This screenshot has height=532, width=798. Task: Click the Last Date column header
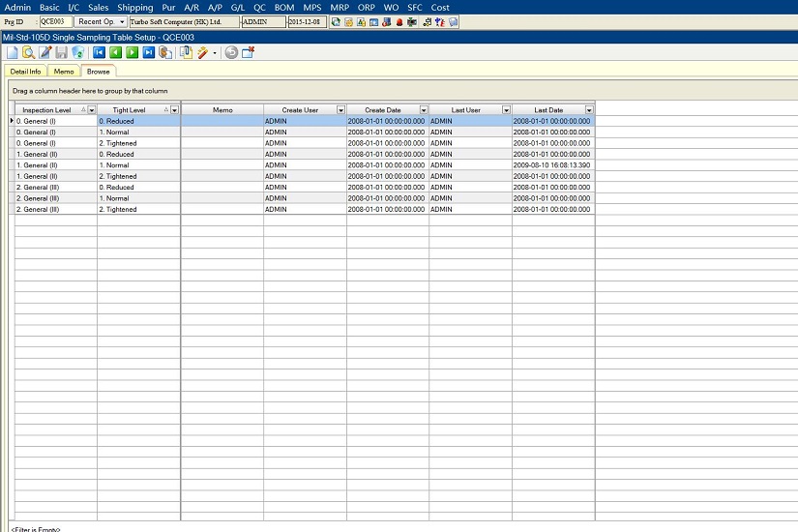(x=548, y=110)
